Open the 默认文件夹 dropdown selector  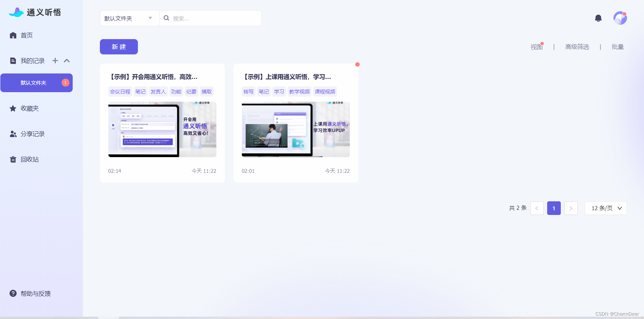click(129, 18)
